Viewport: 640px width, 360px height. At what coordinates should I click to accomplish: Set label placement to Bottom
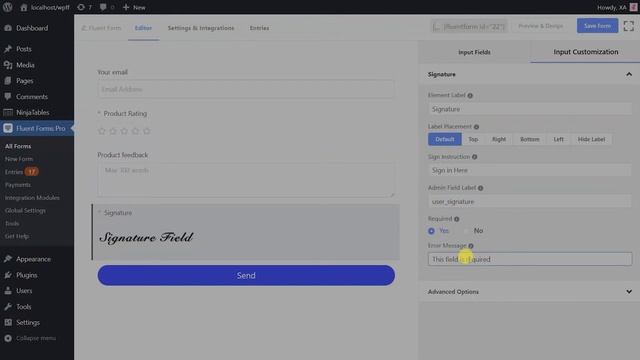530,139
